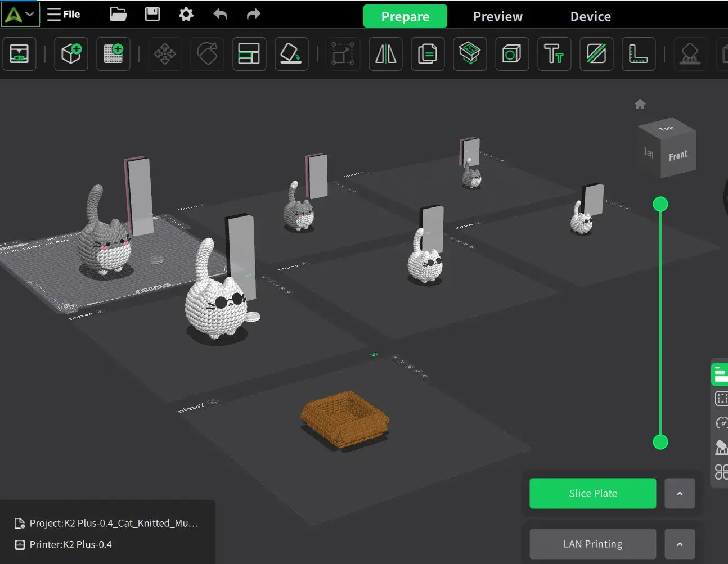This screenshot has width=728, height=564.
Task: Switch to the Prepare tab
Action: point(405,16)
